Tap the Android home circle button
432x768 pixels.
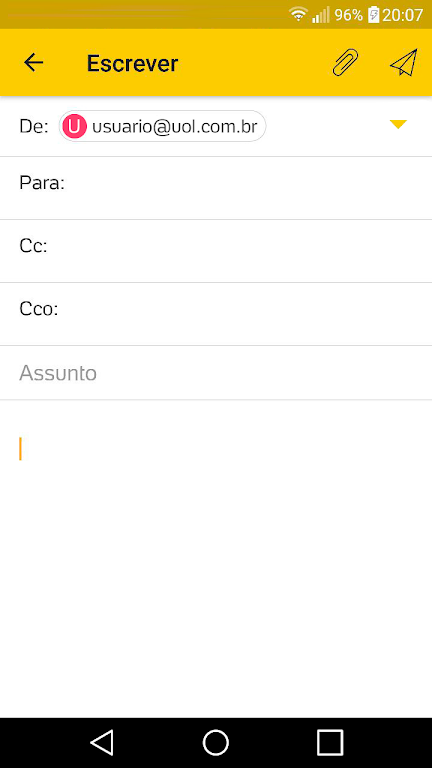[216, 743]
